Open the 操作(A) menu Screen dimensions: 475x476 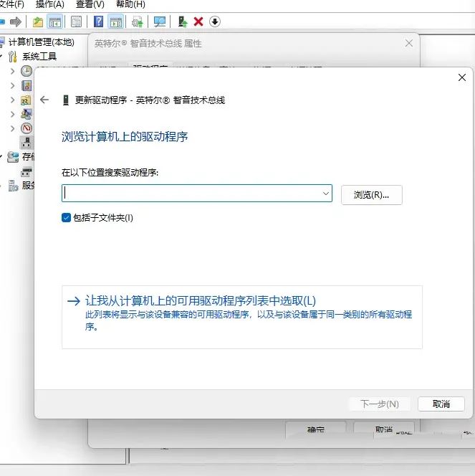click(x=49, y=4)
